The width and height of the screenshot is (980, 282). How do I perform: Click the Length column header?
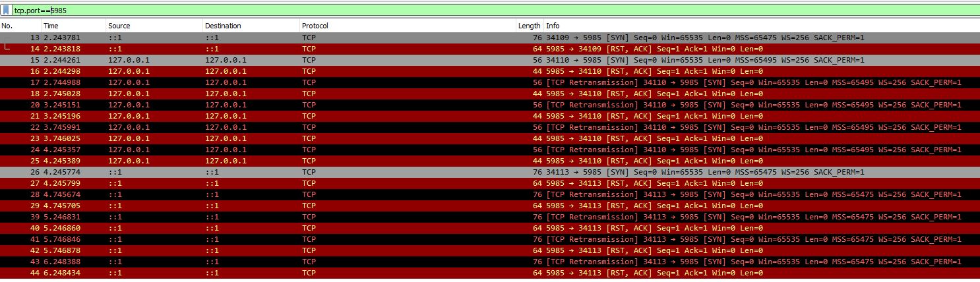pos(529,26)
